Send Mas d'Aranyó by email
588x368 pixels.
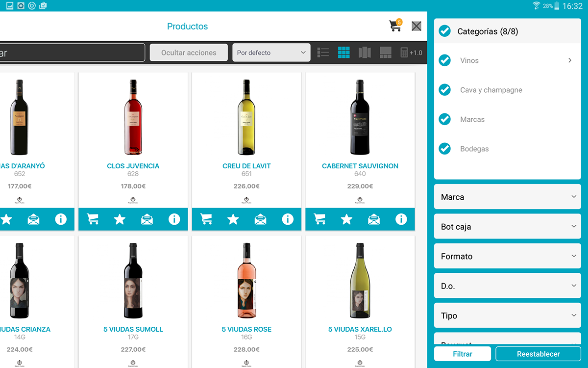pyautogui.click(x=33, y=219)
